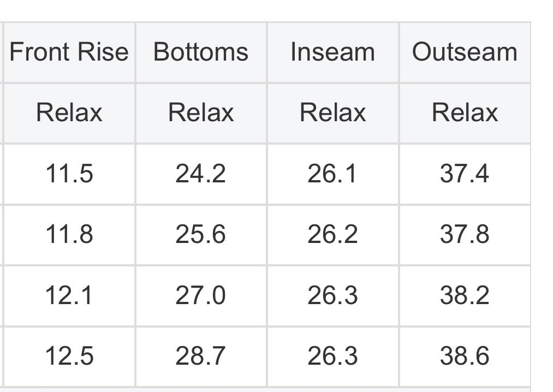The height and width of the screenshot is (392, 553).
Task: Click the 37.4 Outseam cell
Action: tap(465, 174)
